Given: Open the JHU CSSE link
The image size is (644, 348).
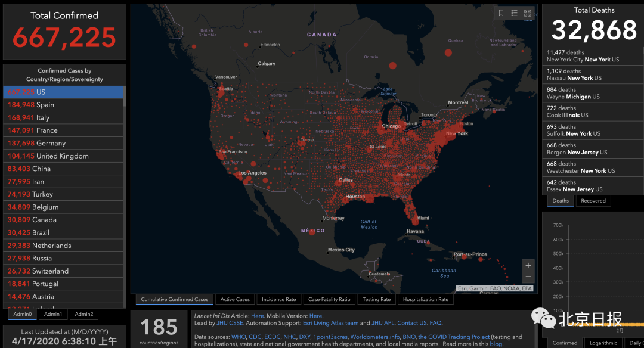Looking at the screenshot, I should pos(230,323).
